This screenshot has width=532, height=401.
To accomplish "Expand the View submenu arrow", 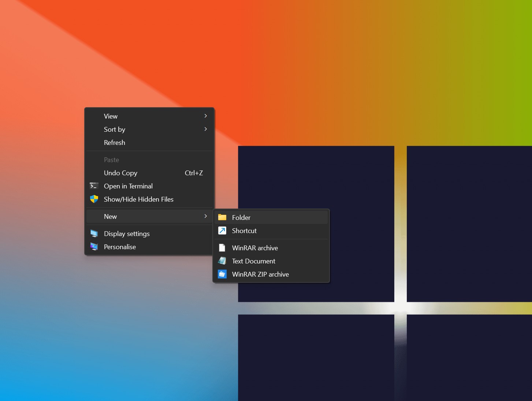I will click(x=206, y=116).
